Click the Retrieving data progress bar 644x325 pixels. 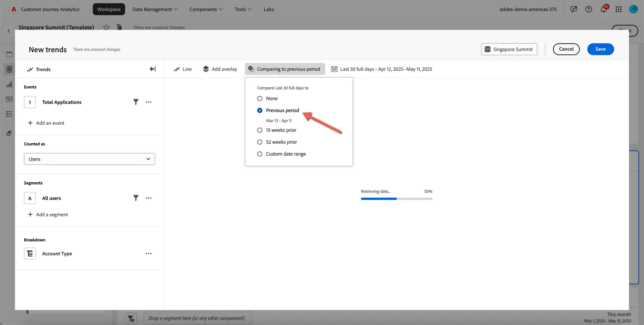point(397,199)
